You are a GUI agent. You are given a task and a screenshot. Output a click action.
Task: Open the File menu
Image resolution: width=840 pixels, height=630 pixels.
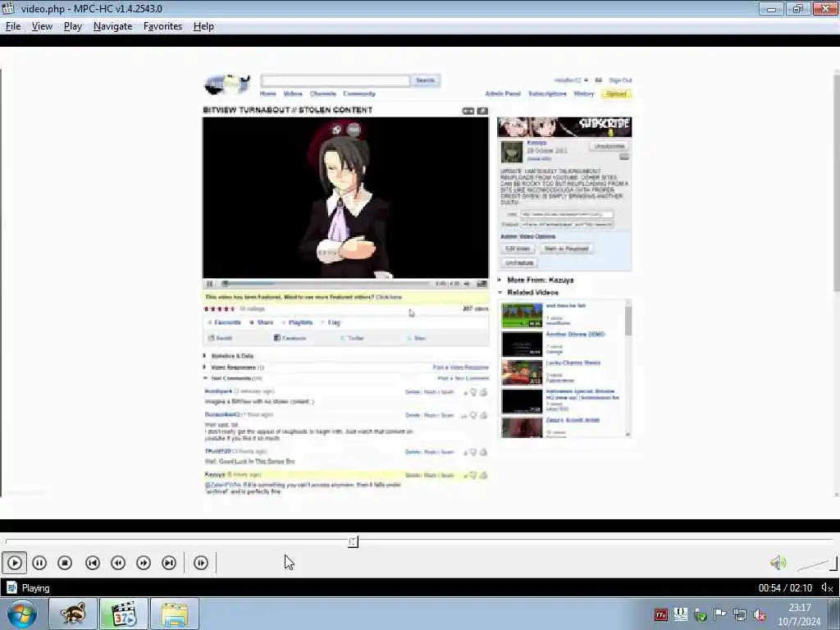point(13,26)
